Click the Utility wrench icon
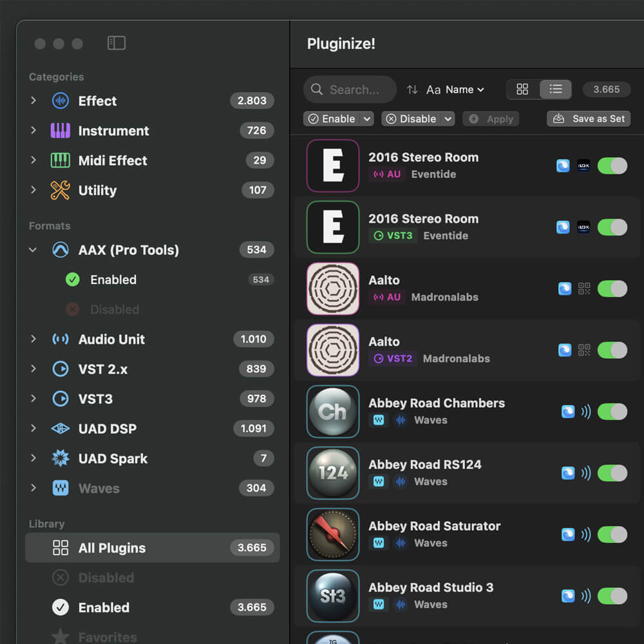 (x=61, y=190)
